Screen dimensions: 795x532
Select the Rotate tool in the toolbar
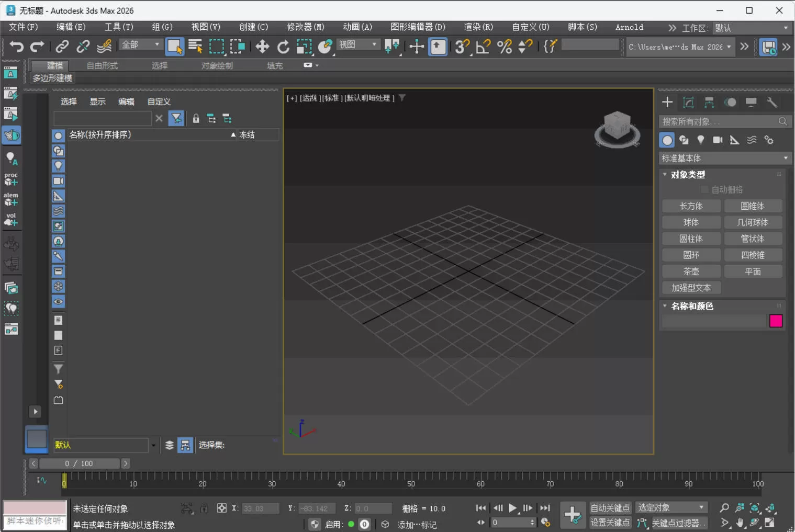(283, 47)
